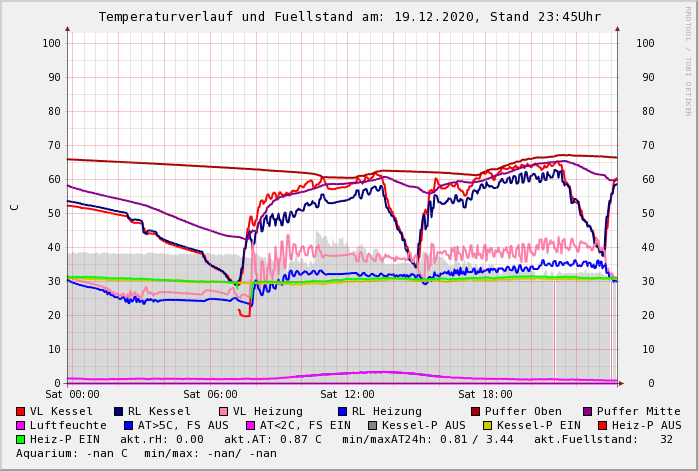698x471 pixels.
Task: Click the Sat 18:00 time axis label
Action: coord(485,395)
